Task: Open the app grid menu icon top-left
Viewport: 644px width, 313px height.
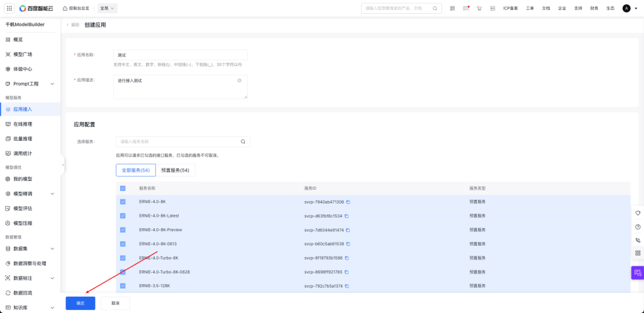Action: (9, 8)
